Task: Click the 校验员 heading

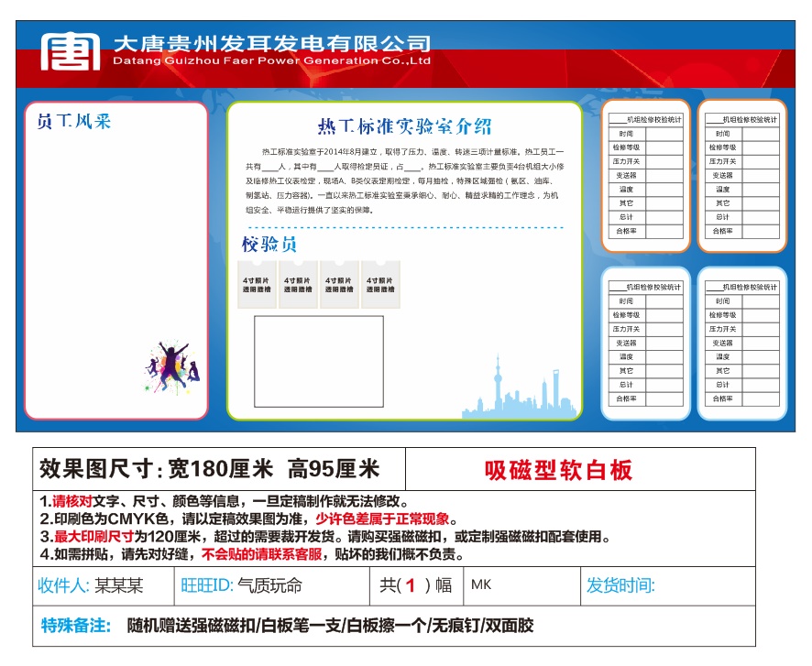Action: (269, 245)
